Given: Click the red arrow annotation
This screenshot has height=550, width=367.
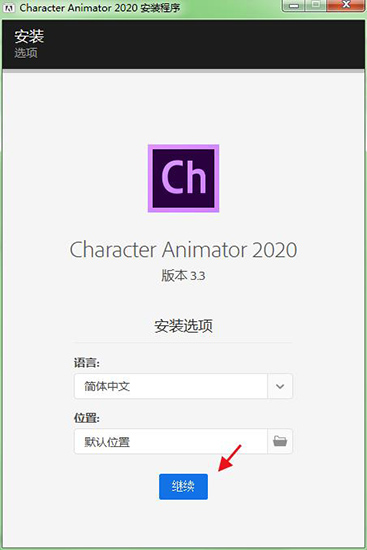Looking at the screenshot, I should pos(230,458).
